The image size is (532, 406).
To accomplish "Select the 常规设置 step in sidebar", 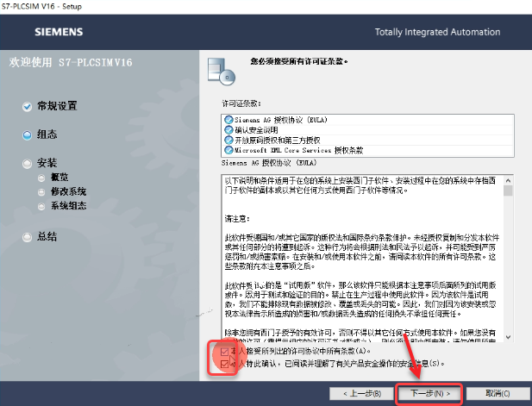I will coord(57,106).
